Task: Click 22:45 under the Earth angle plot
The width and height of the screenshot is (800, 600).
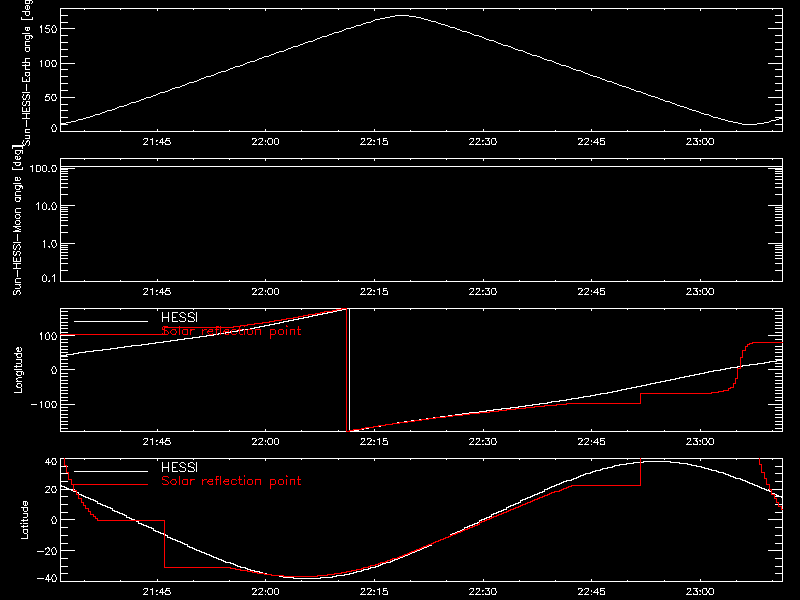Action: point(591,142)
